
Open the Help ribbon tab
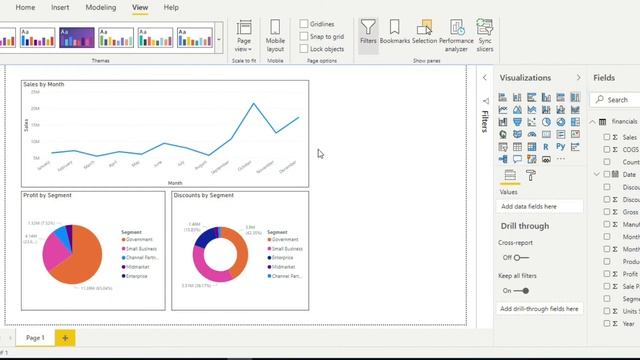click(171, 7)
